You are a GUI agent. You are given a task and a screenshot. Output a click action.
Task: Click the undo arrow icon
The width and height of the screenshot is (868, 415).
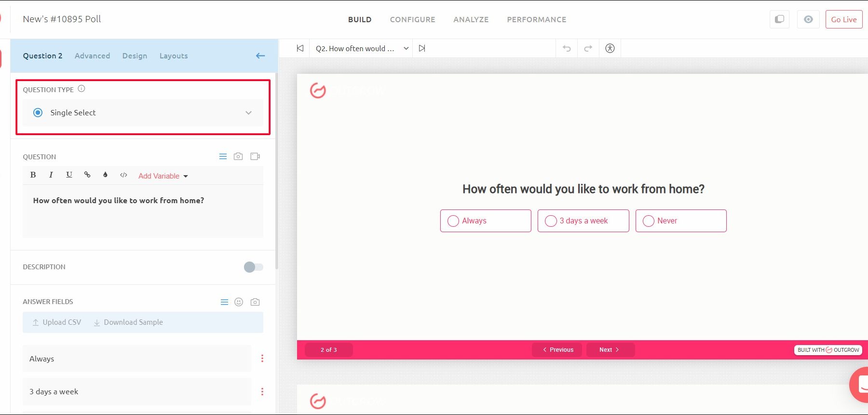pyautogui.click(x=567, y=48)
